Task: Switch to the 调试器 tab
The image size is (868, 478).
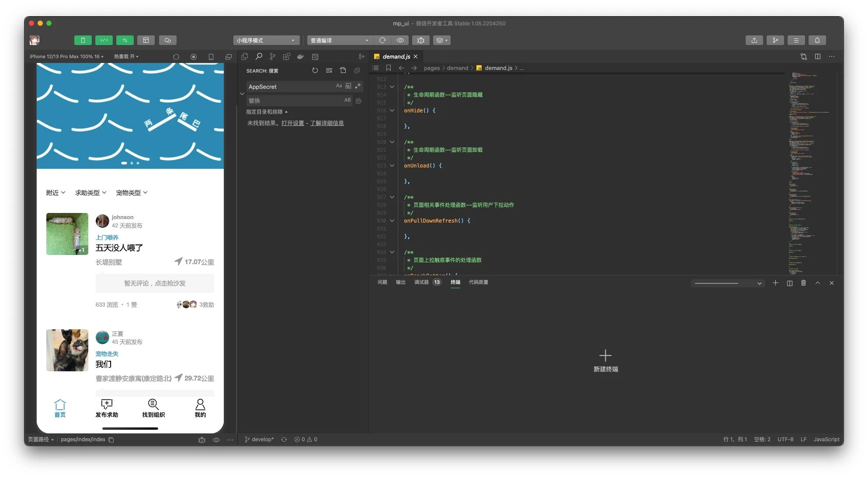Action: 421,282
